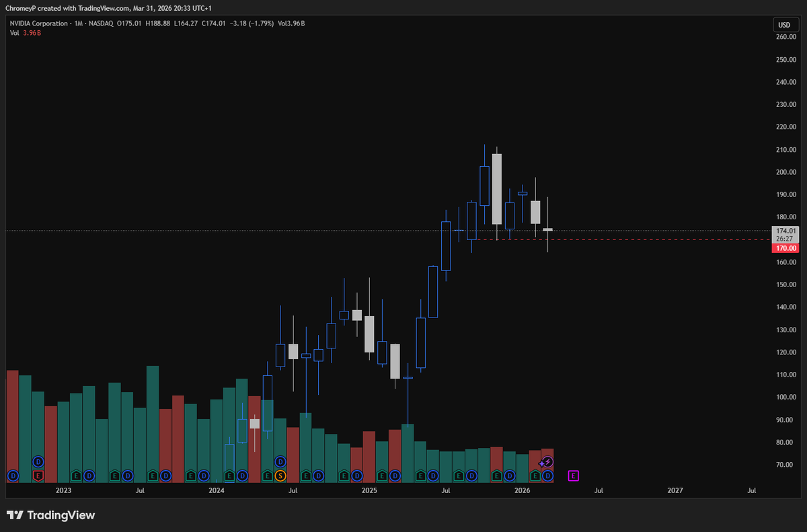The height and width of the screenshot is (532, 807).
Task: Open the September 2023 dividend D marker
Action: [x=165, y=476]
